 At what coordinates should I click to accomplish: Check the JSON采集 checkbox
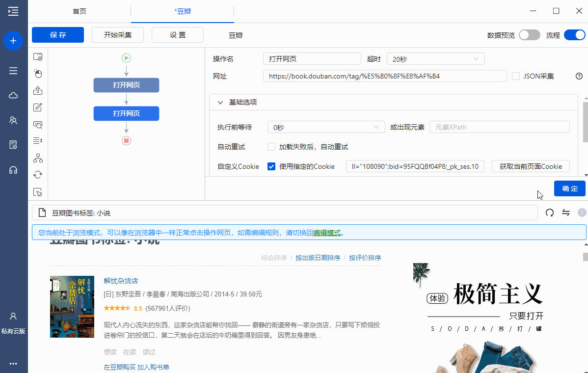[516, 76]
